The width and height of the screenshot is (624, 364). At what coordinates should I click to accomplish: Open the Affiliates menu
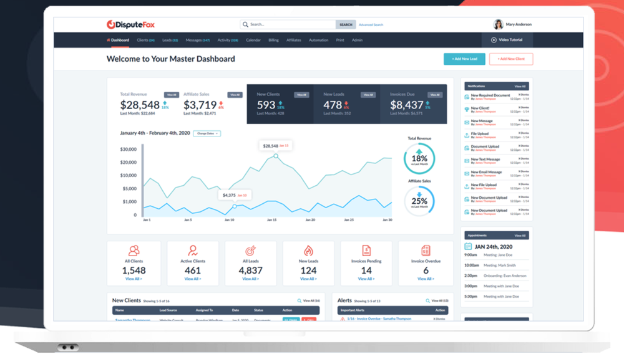click(x=294, y=40)
